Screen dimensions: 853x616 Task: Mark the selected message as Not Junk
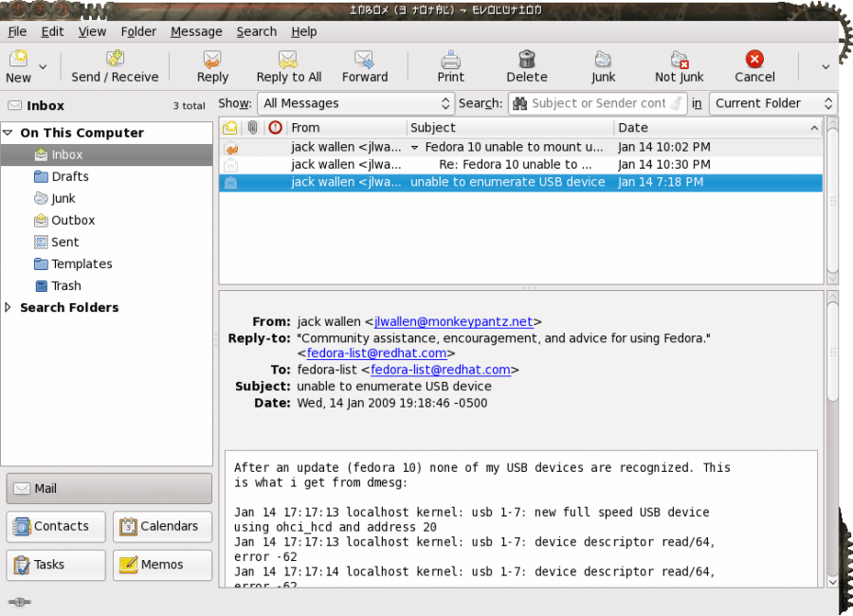tap(679, 66)
